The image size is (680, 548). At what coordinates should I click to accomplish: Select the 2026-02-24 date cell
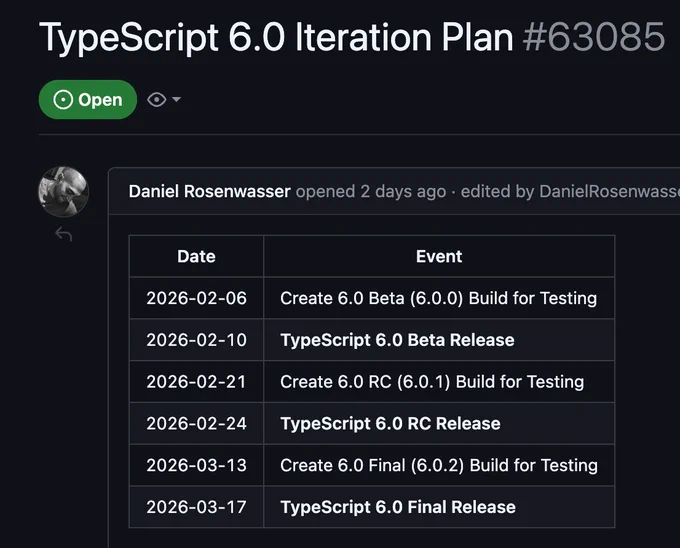coord(196,423)
